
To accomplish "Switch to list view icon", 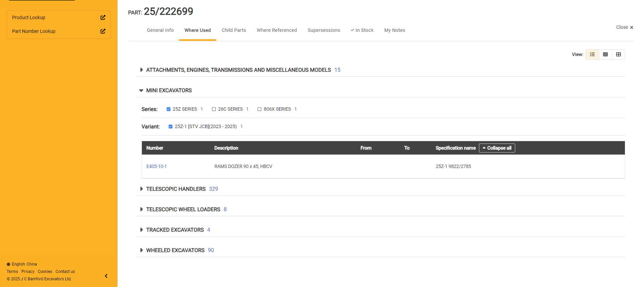I will point(592,54).
